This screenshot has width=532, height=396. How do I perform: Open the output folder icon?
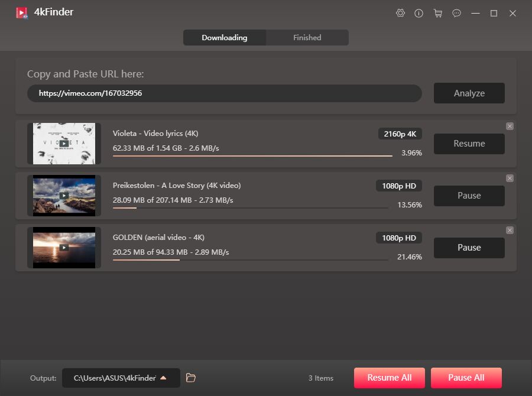click(x=190, y=378)
